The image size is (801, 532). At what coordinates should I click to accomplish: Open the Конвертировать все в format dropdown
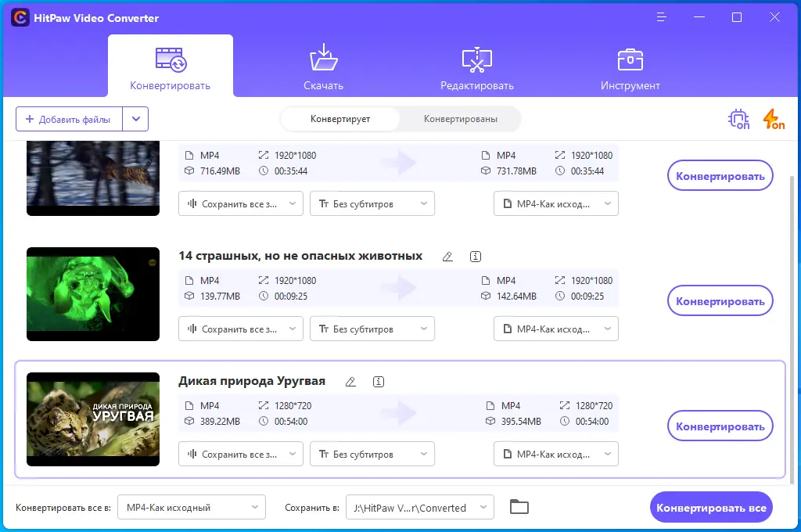[x=192, y=507]
